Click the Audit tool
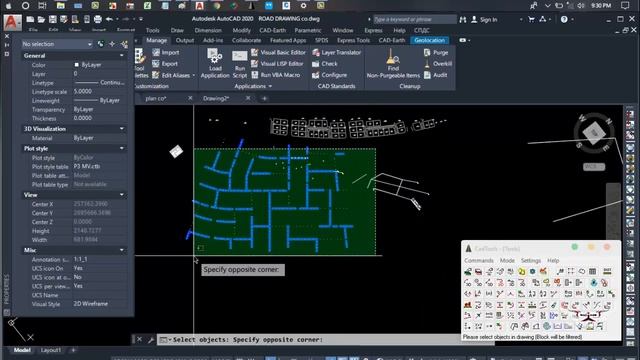Screen dimensions: 640x360 pos(436,75)
